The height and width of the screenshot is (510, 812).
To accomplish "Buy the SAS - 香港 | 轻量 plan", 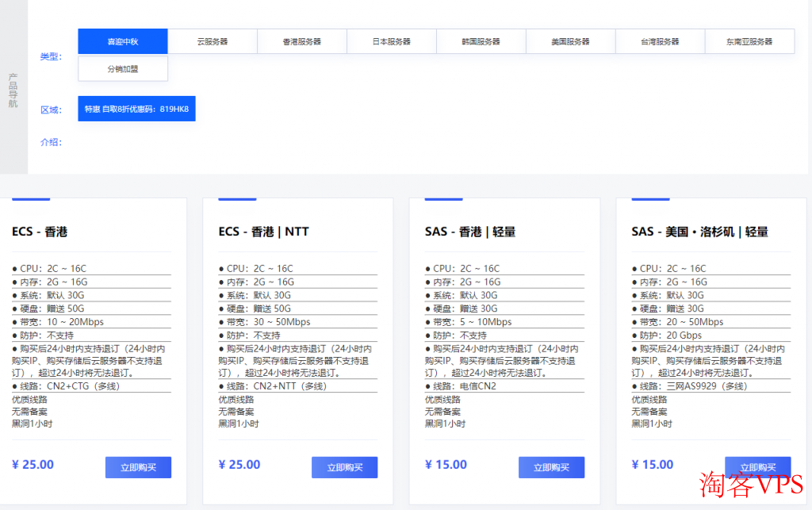I will [552, 467].
